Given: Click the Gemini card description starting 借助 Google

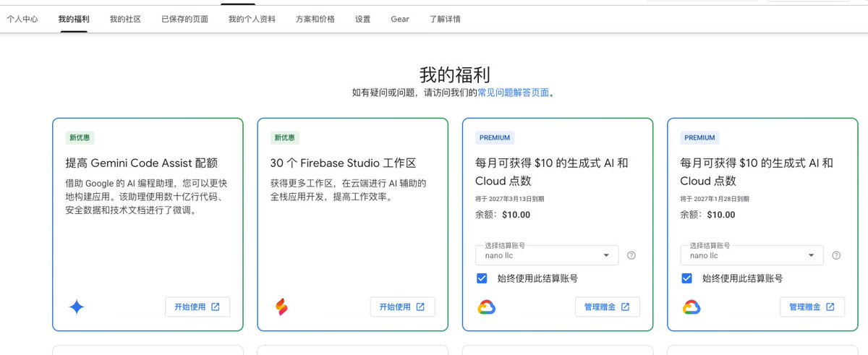Looking at the screenshot, I should tap(145, 197).
